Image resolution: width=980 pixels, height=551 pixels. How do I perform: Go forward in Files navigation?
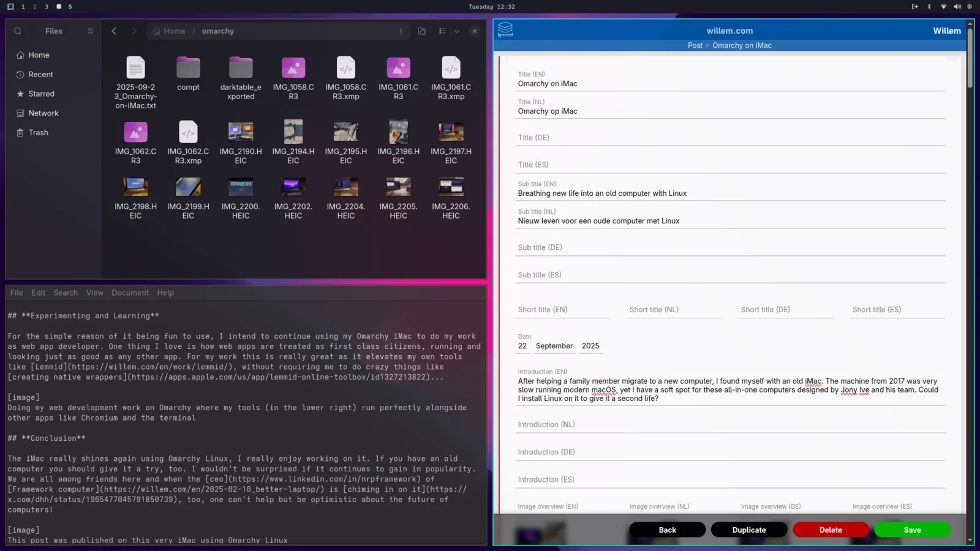click(x=134, y=31)
